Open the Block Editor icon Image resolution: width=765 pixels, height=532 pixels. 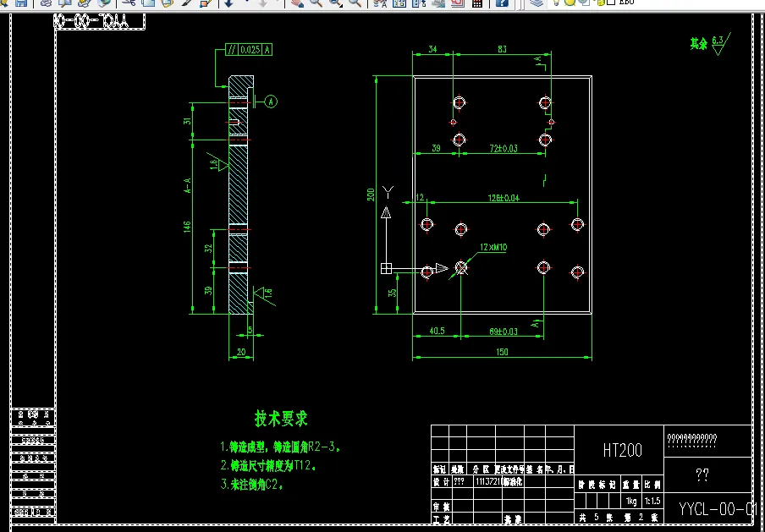coord(206,3)
